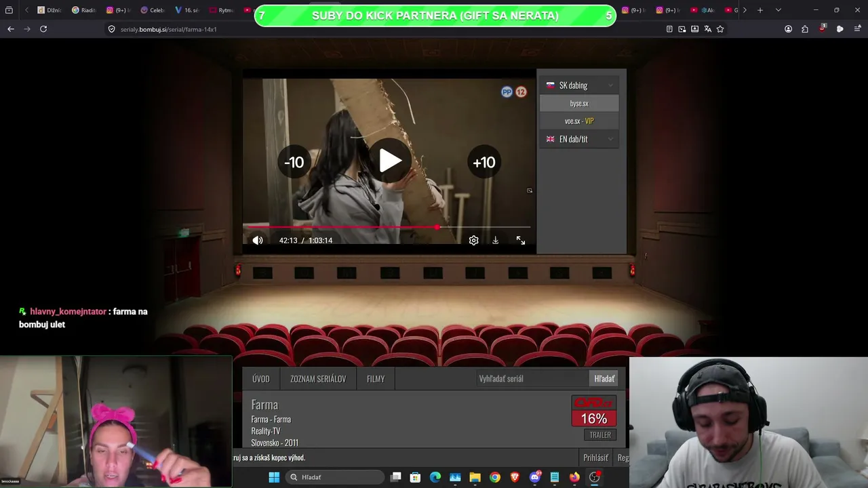Viewport: 868px width, 488px height.
Task: Click the taskbar Hľadať search box
Action: click(334, 477)
